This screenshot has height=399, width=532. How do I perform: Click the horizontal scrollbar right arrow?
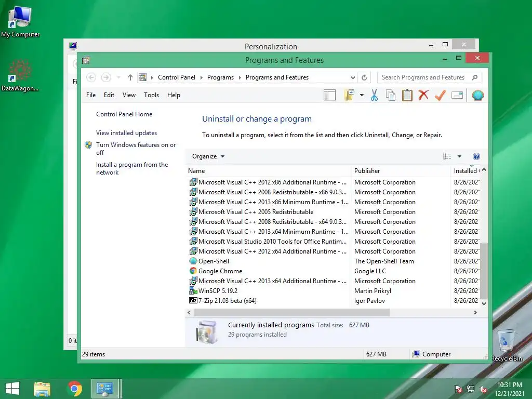[475, 312]
